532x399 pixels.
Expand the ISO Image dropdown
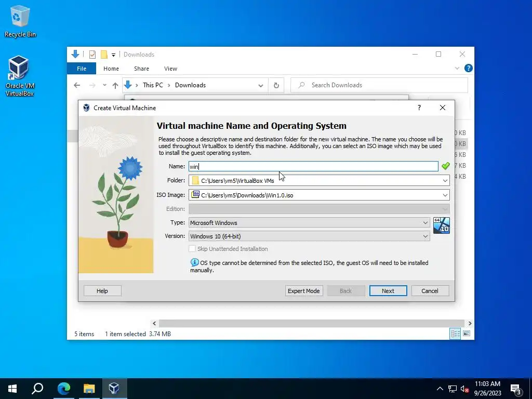[x=445, y=195]
